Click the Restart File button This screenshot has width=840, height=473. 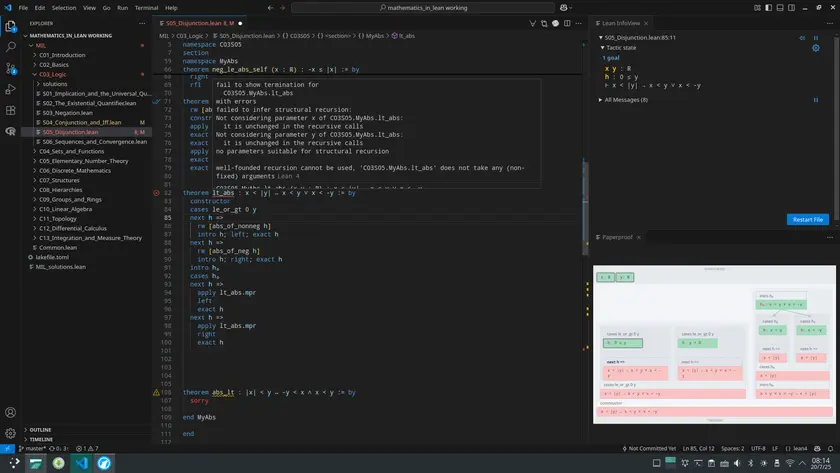[807, 219]
